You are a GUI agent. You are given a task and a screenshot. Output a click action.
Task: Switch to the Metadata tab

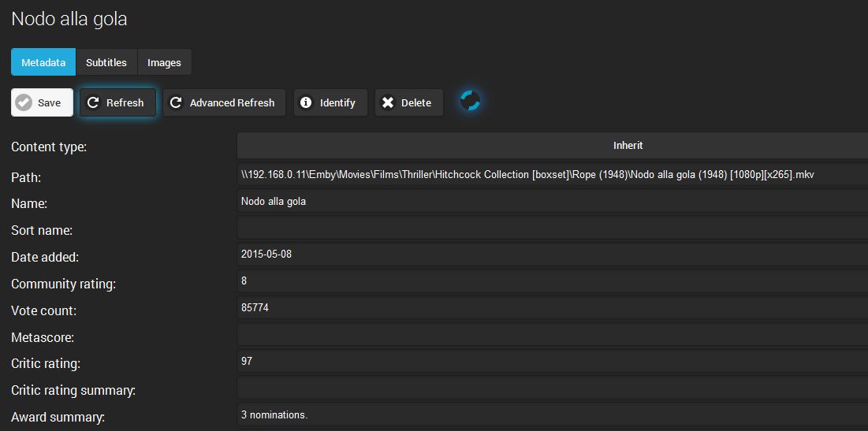[43, 62]
